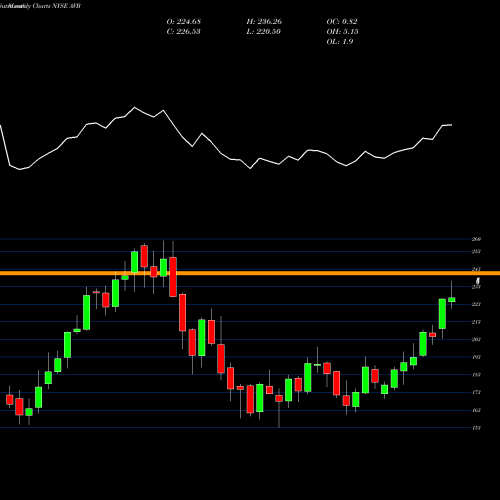Click the latest small green candlestick at far right
500x500 pixels.
pos(452,299)
